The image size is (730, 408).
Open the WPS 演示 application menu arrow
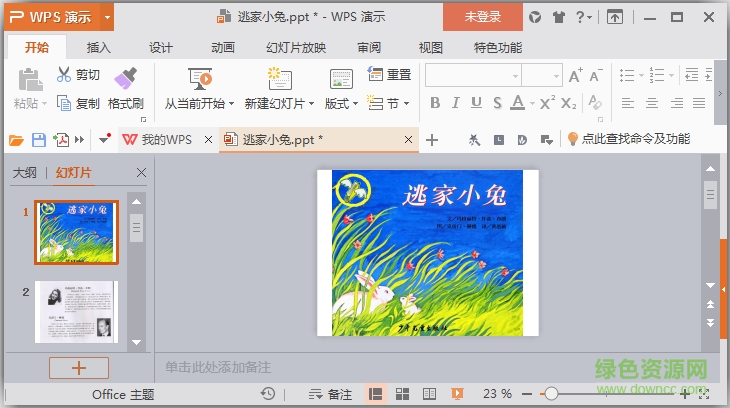click(x=107, y=18)
